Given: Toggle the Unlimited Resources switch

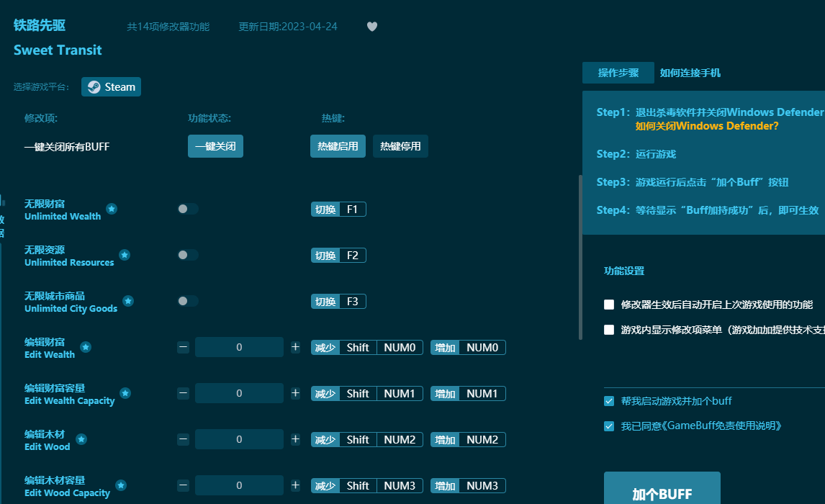Looking at the screenshot, I should [x=188, y=255].
